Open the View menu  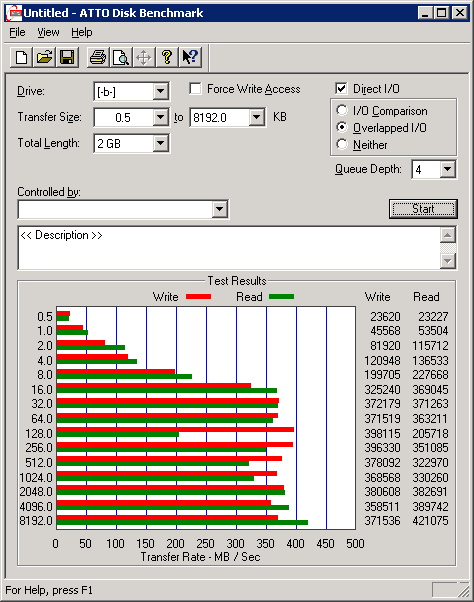(48, 33)
